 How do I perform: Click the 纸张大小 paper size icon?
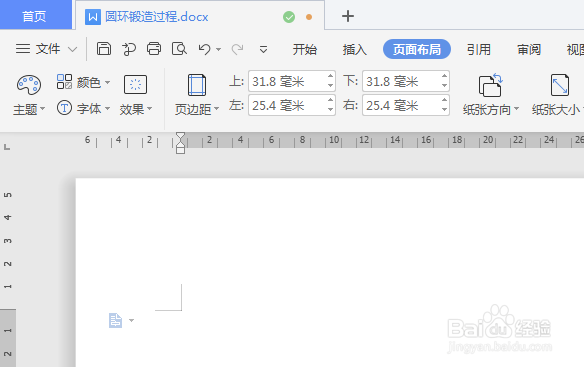[560, 85]
